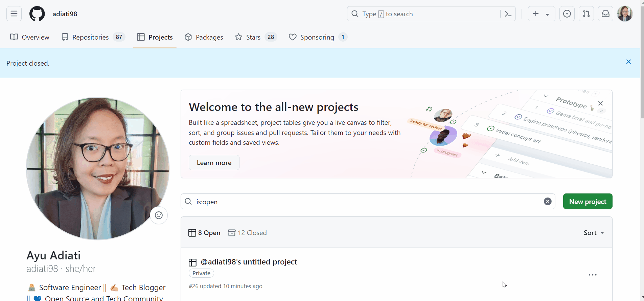Open the command palette terminal icon

(508, 14)
